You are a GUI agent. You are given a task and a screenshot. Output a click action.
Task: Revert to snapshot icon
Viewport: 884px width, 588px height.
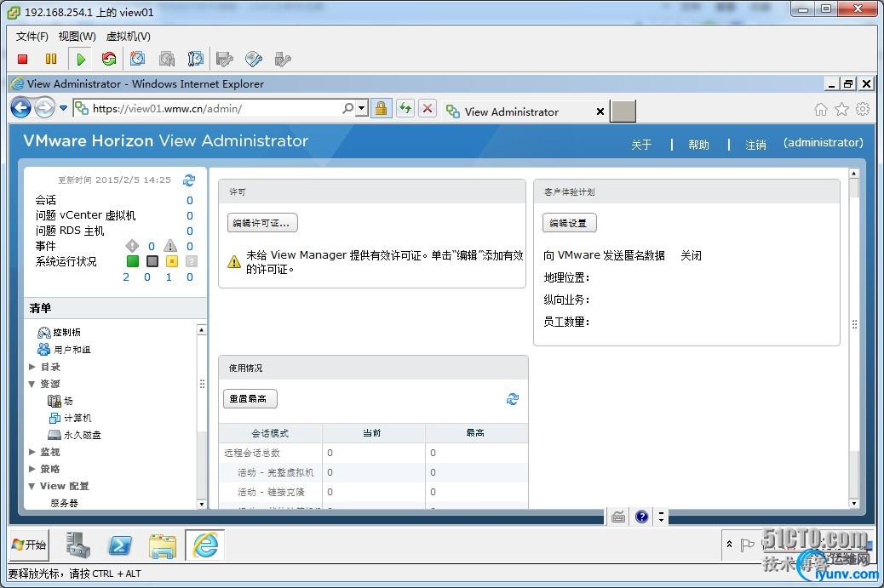pos(166,59)
